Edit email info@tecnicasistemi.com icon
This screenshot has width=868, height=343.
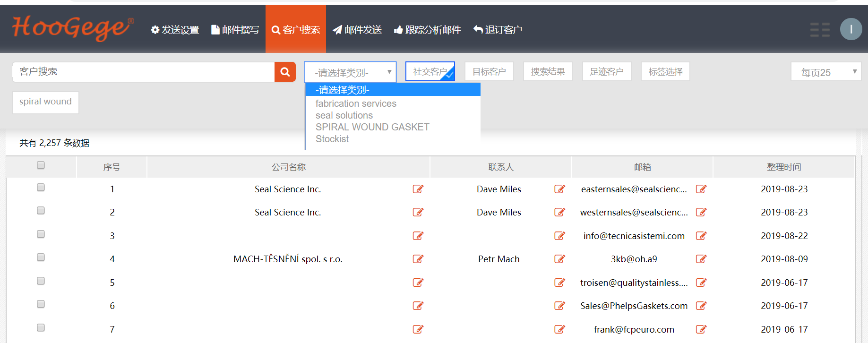tap(701, 236)
